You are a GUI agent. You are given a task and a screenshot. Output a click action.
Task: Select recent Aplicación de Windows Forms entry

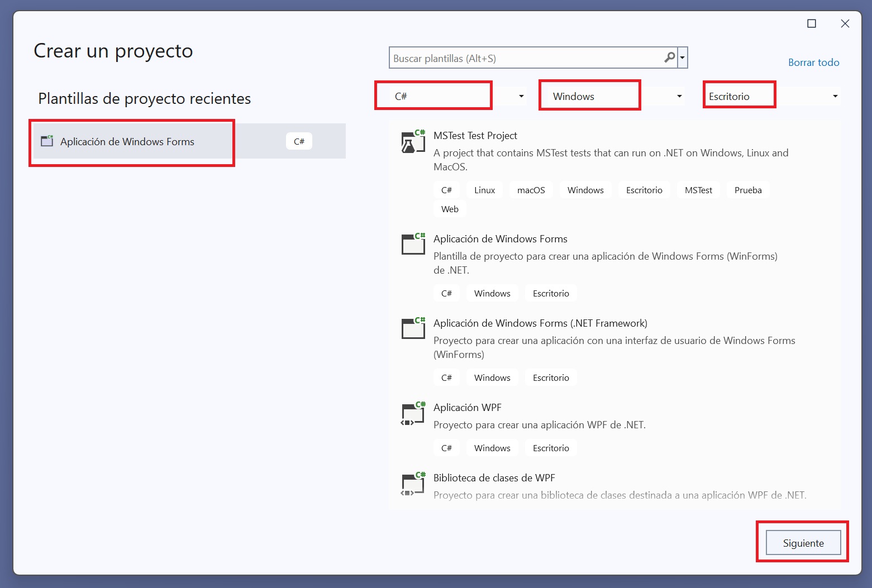127,142
